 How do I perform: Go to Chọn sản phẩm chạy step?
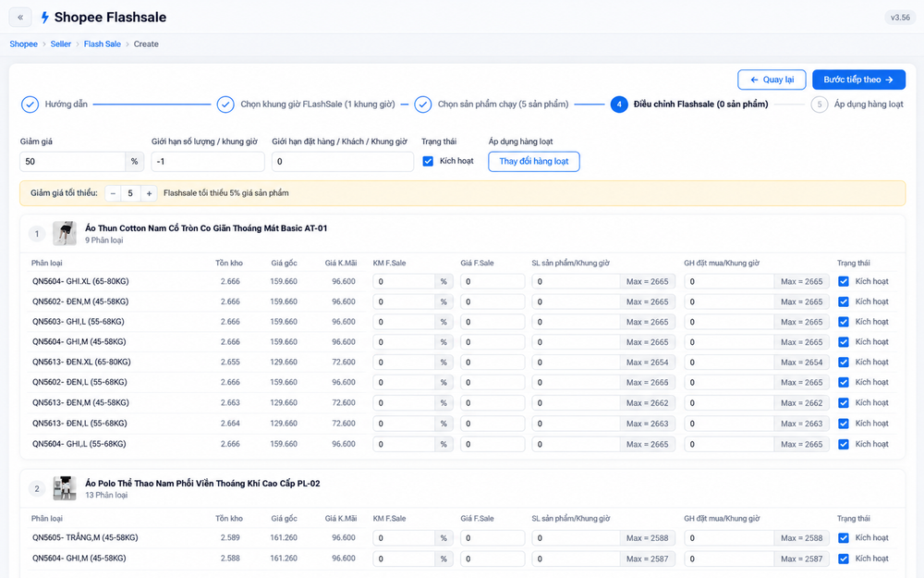504,105
